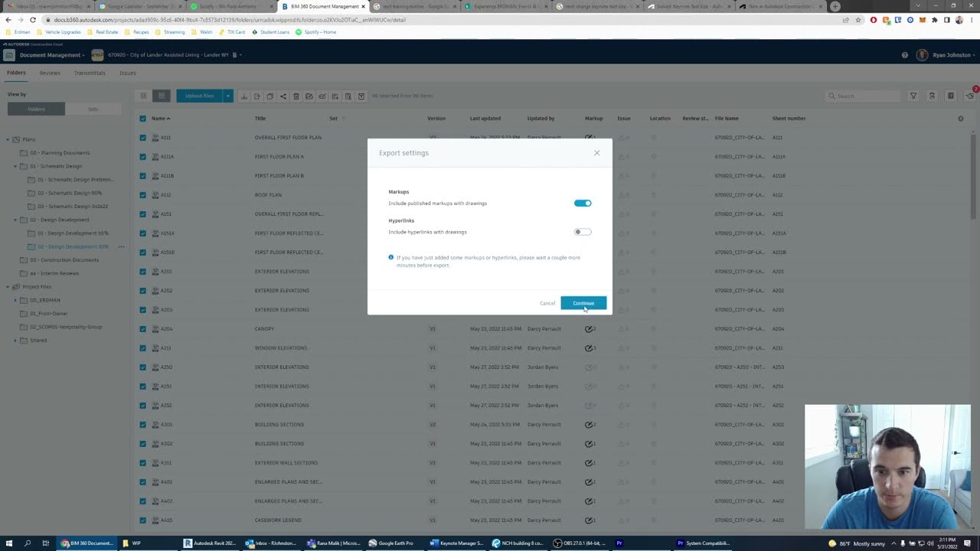Click the markup icon in A204 row
This screenshot has height=551, width=980.
pos(590,329)
